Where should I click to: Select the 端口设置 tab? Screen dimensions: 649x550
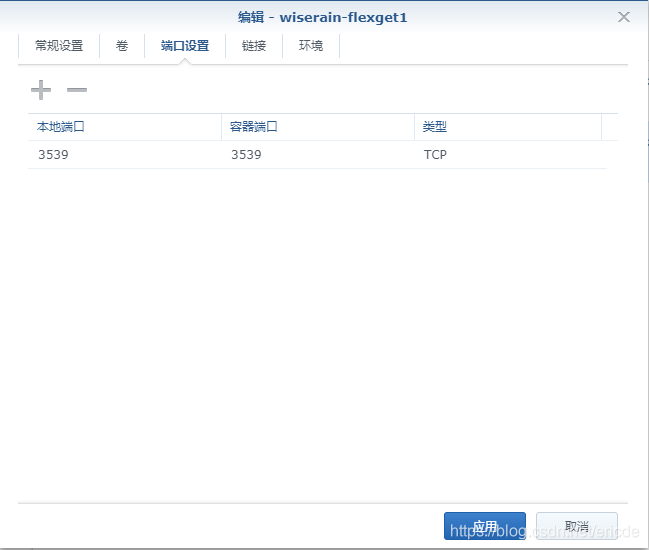point(185,46)
